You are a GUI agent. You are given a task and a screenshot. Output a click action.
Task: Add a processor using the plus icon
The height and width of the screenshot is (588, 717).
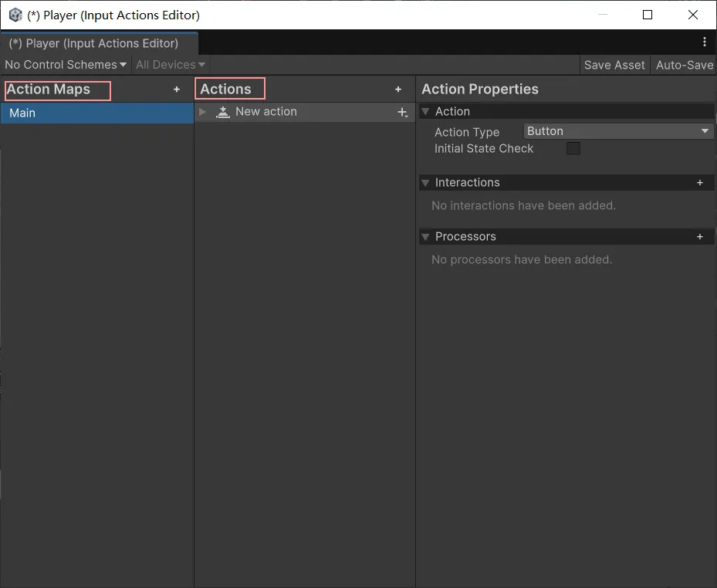click(700, 237)
